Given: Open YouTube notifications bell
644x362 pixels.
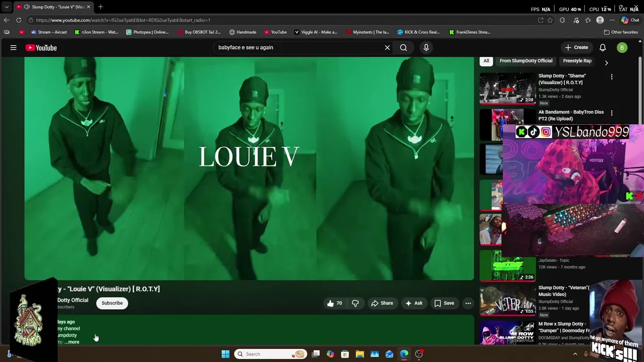Looking at the screenshot, I should click(603, 48).
